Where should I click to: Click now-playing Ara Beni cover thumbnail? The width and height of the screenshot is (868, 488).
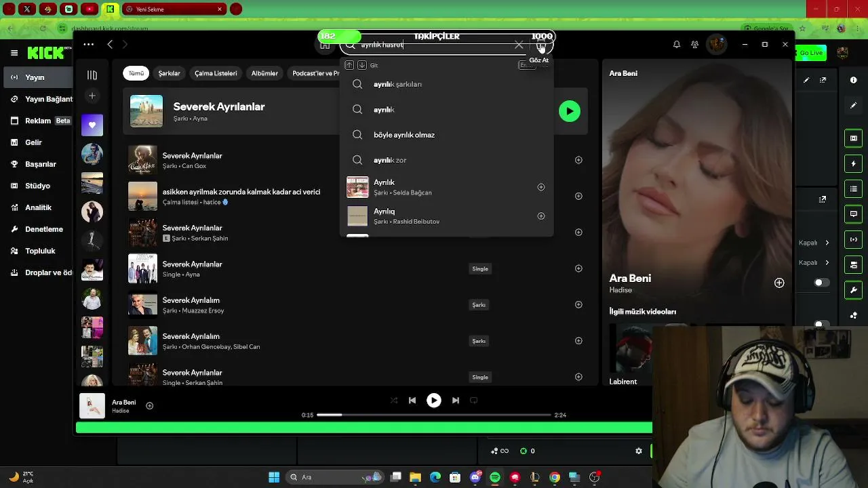point(92,406)
